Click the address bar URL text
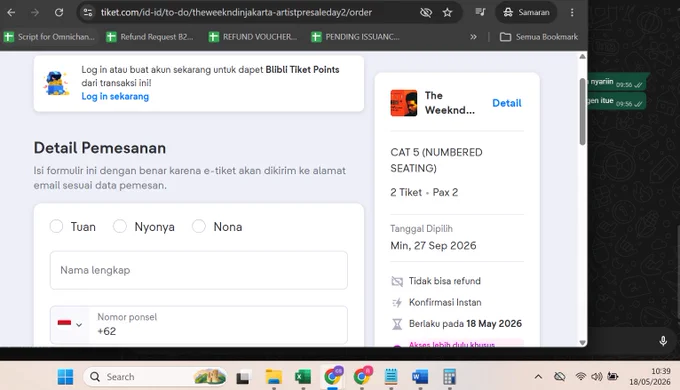Viewport: 680px width, 390px height. tap(236, 13)
